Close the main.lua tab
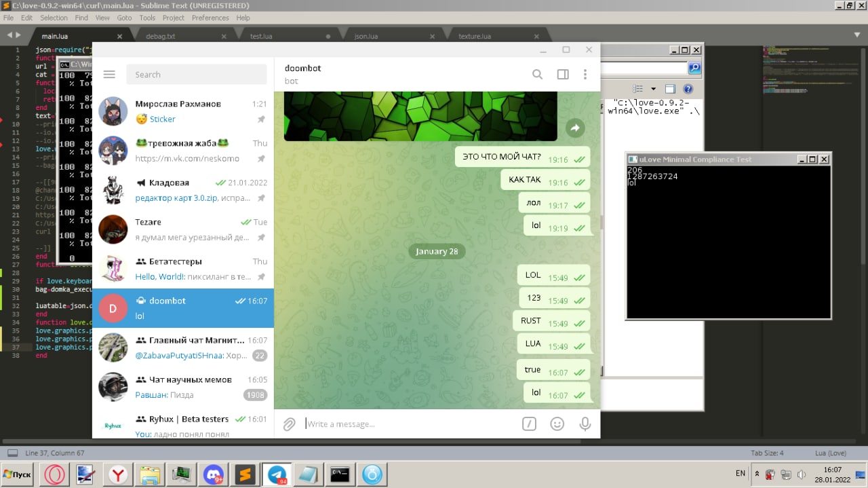 coord(120,37)
